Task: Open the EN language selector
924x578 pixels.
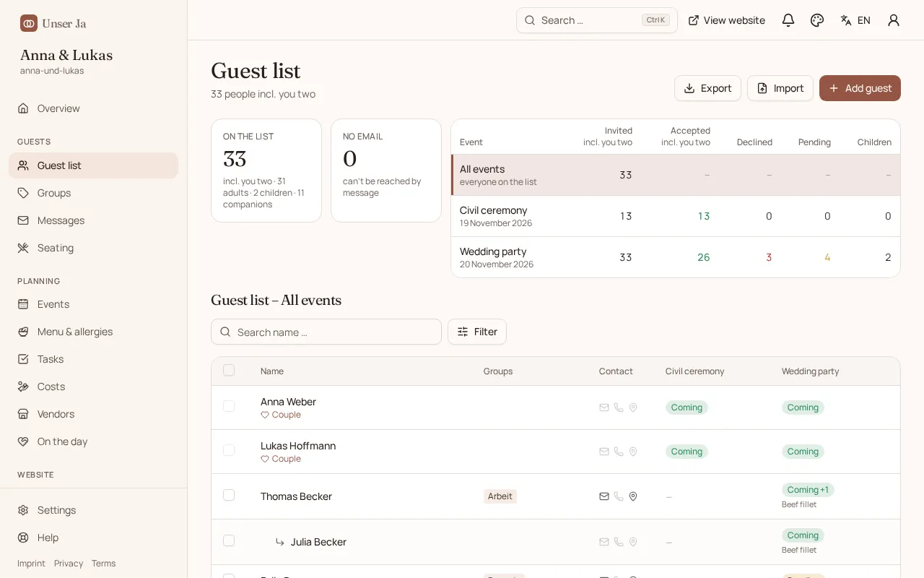Action: 855,20
